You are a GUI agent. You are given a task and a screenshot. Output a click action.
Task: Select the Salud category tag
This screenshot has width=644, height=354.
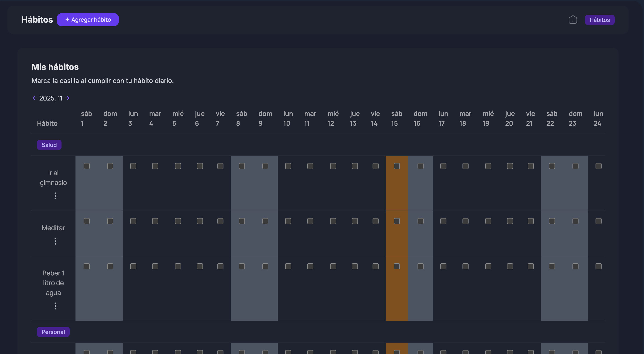click(49, 145)
